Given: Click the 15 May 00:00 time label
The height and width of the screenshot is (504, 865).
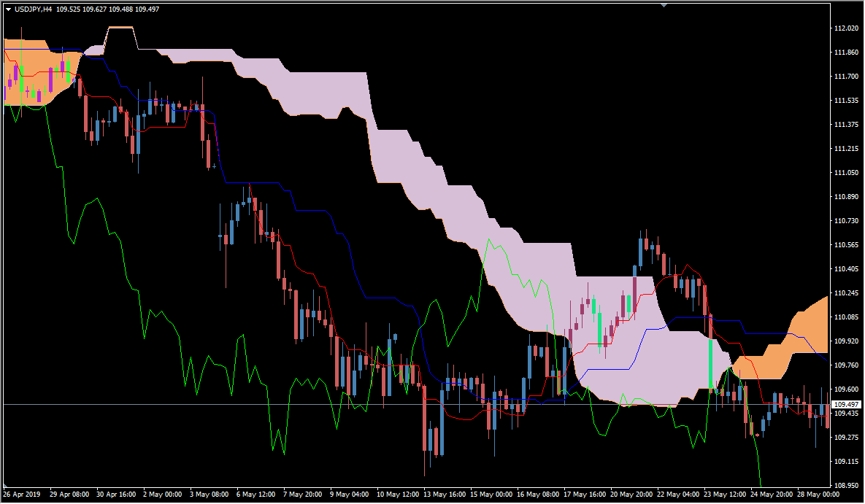Looking at the screenshot, I should pos(491,495).
